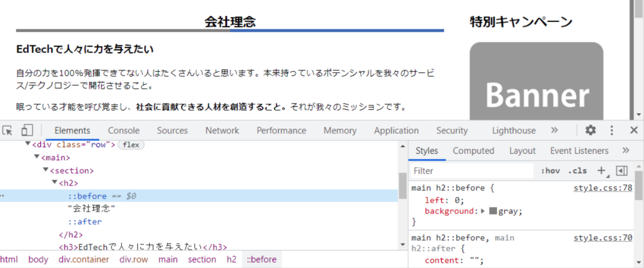Click div.row in the breadcrumb bar
This screenshot has width=644, height=268.
point(134,259)
